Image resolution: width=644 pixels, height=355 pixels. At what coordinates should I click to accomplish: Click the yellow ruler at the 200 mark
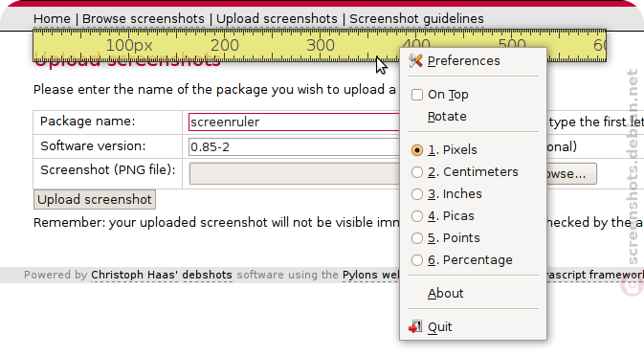click(225, 45)
